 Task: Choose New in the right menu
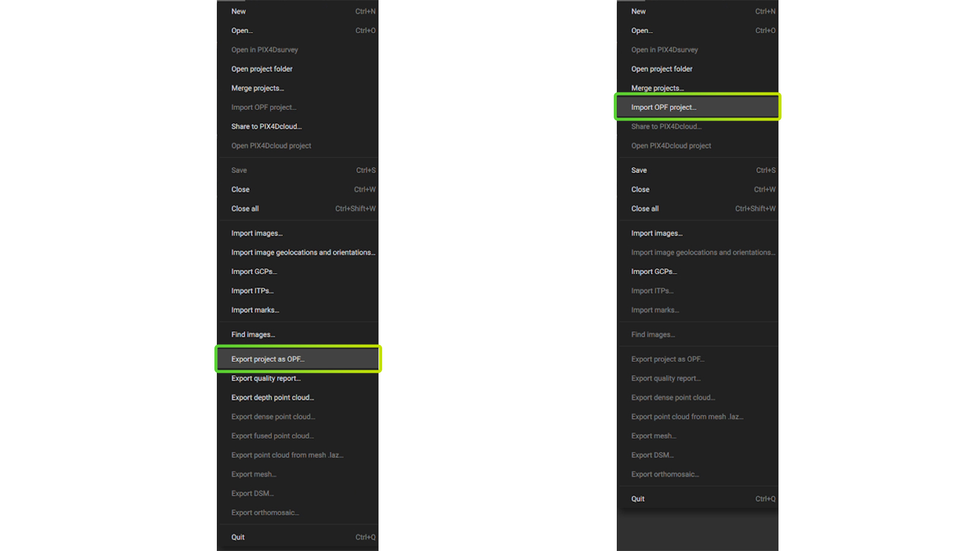(698, 11)
